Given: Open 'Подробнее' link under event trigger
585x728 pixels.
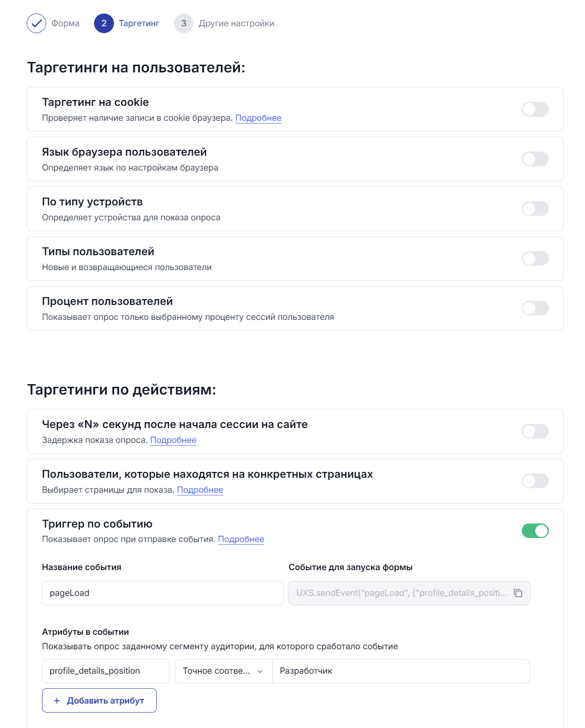Looking at the screenshot, I should 241,539.
